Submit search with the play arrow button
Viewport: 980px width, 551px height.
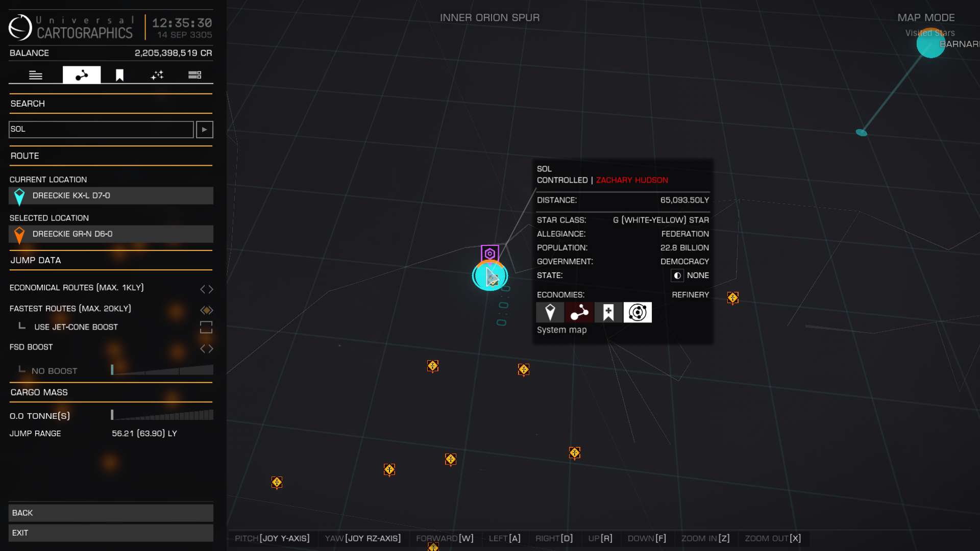205,130
